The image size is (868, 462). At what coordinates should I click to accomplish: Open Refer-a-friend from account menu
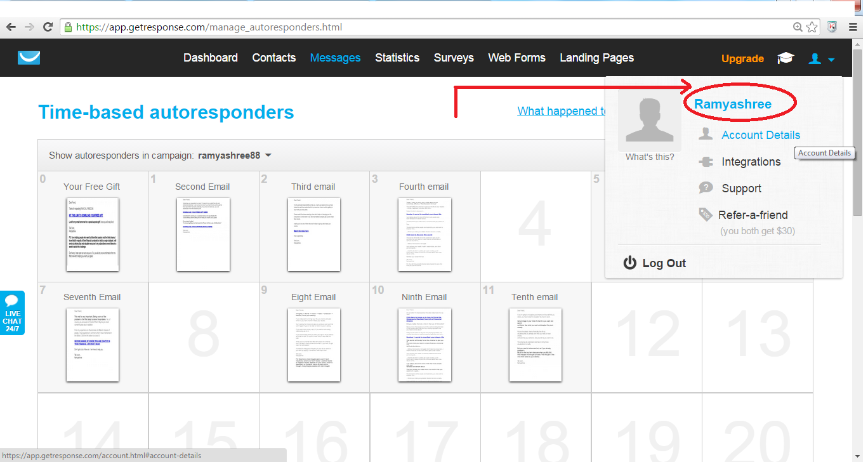(753, 215)
